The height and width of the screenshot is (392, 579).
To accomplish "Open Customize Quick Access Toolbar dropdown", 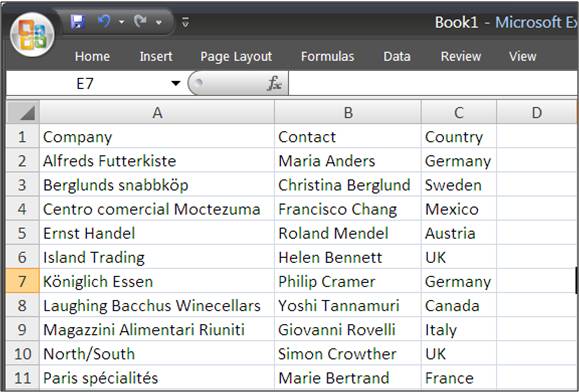I will click(185, 23).
